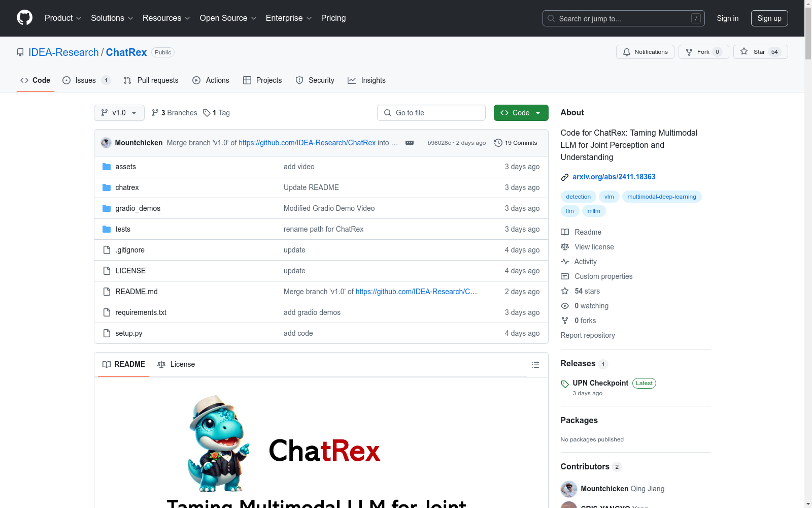Click the setup.py file icon
This screenshot has width=812, height=508.
[x=107, y=333]
